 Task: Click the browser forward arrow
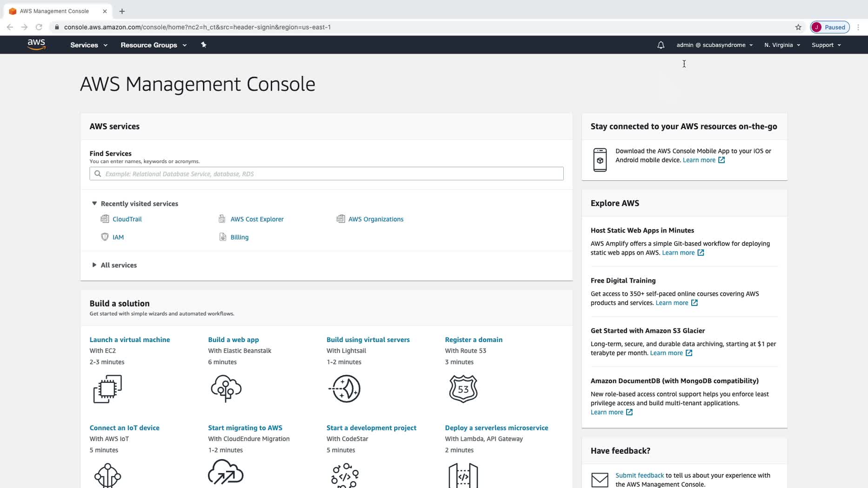coord(24,27)
